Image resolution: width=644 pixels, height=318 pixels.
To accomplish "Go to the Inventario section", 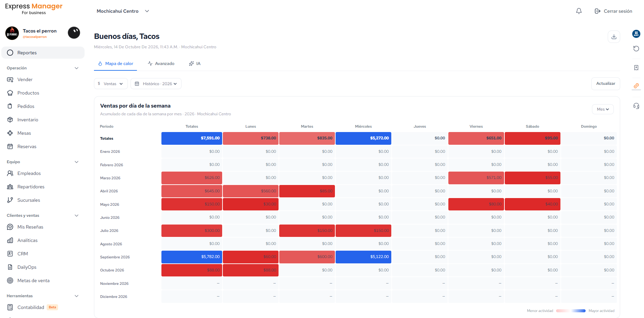I will (43, 120).
